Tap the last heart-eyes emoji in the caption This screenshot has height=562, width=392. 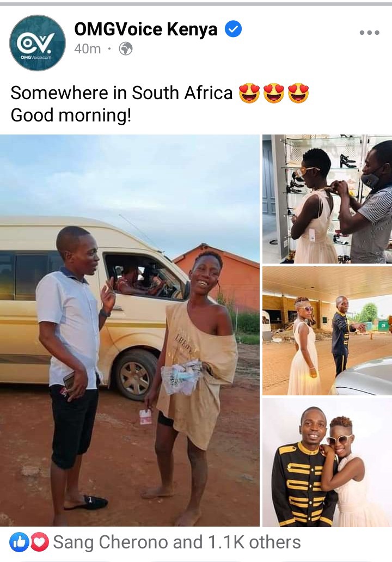pyautogui.click(x=298, y=93)
